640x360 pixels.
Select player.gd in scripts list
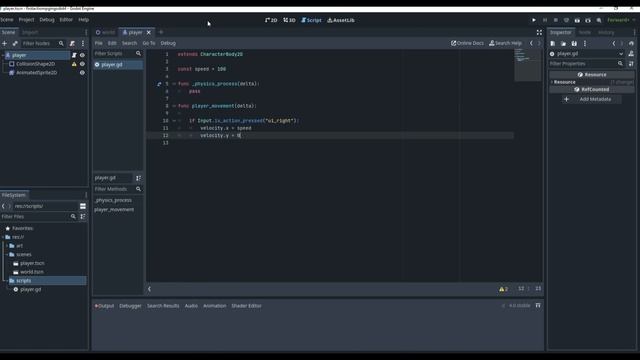tap(118, 64)
